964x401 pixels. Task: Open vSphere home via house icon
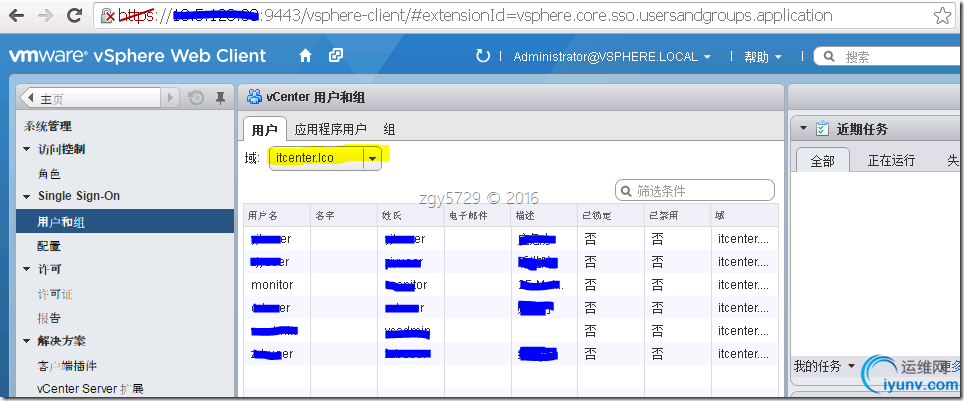[x=305, y=56]
